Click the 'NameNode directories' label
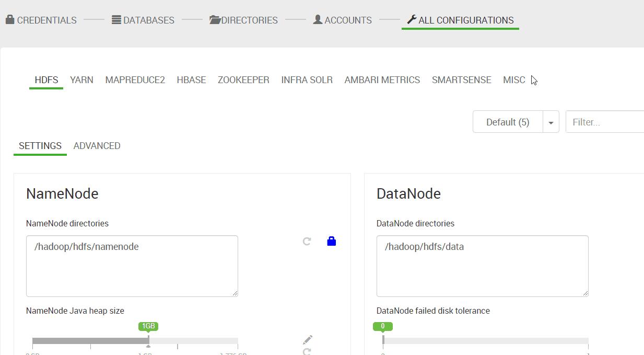This screenshot has width=644, height=355. tap(67, 223)
